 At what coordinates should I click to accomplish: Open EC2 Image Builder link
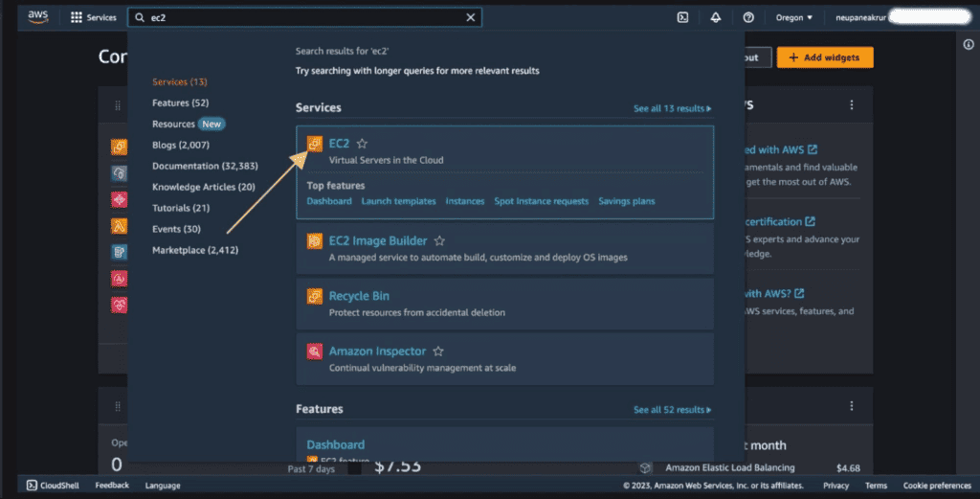378,240
